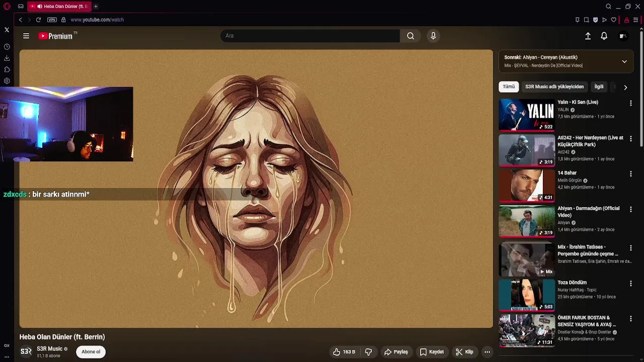Image resolution: width=644 pixels, height=362 pixels.
Task: Open the YouTube account avatar menu
Action: click(x=623, y=36)
